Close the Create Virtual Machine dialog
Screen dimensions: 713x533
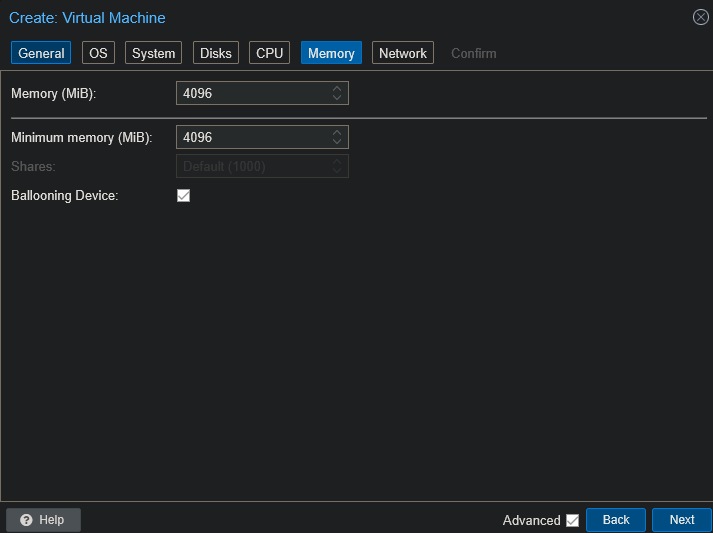[x=700, y=17]
